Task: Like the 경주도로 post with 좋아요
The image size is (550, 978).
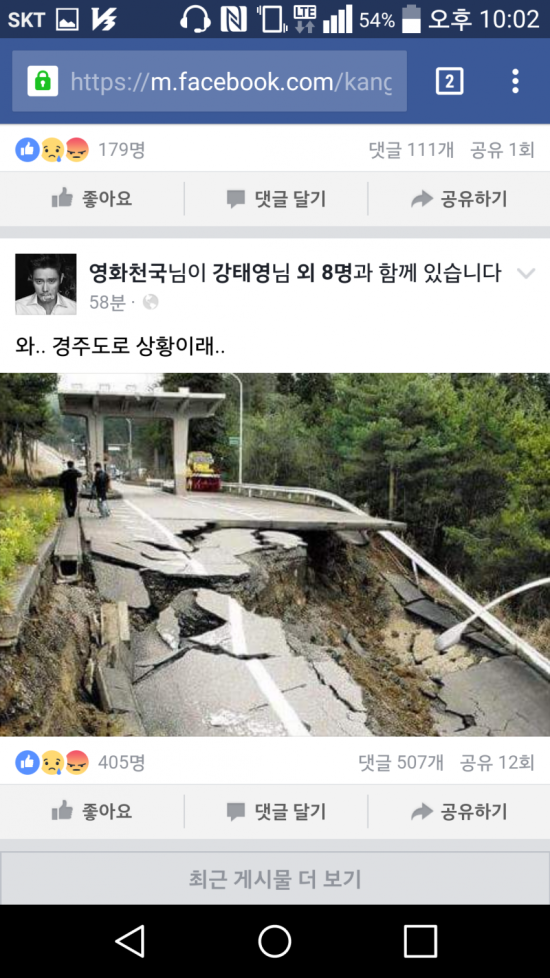Action: pyautogui.click(x=92, y=811)
